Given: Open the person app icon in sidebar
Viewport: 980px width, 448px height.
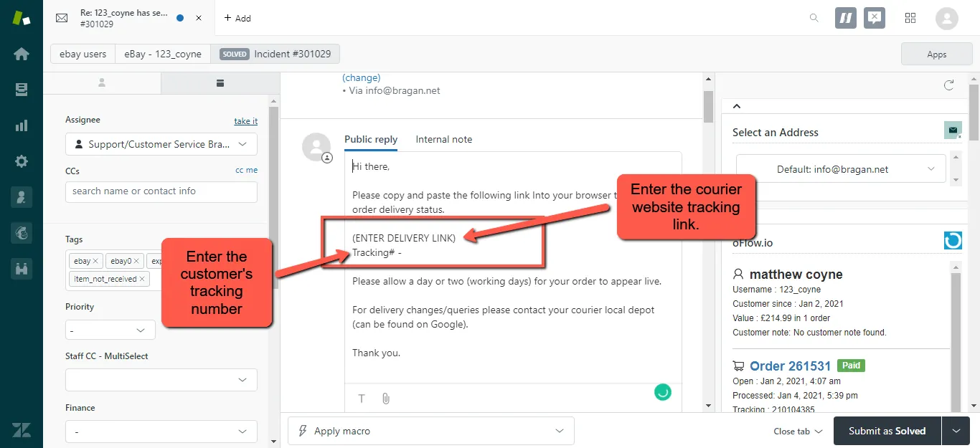Looking at the screenshot, I should point(22,197).
